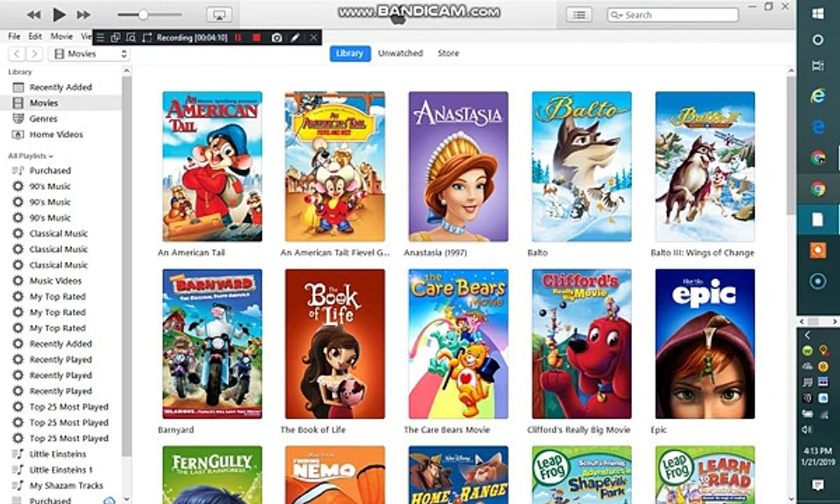
Task: Click the 'Barnyard' title text
Action: 176,430
